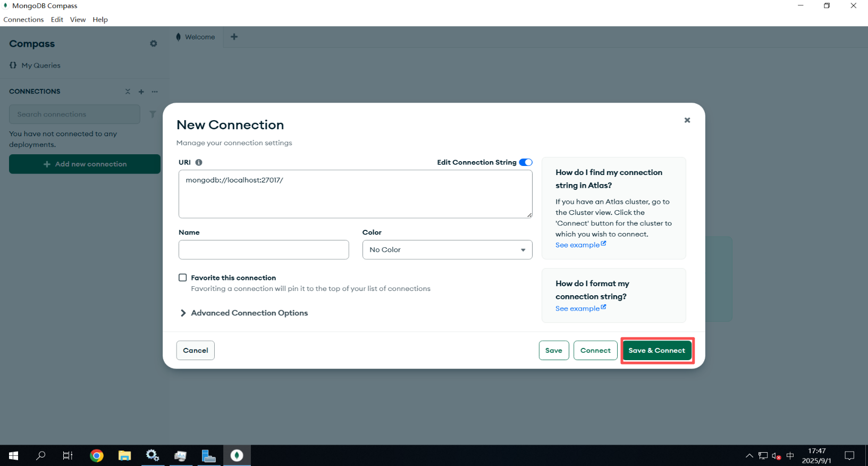The height and width of the screenshot is (466, 868).
Task: Click the Save button
Action: click(554, 351)
